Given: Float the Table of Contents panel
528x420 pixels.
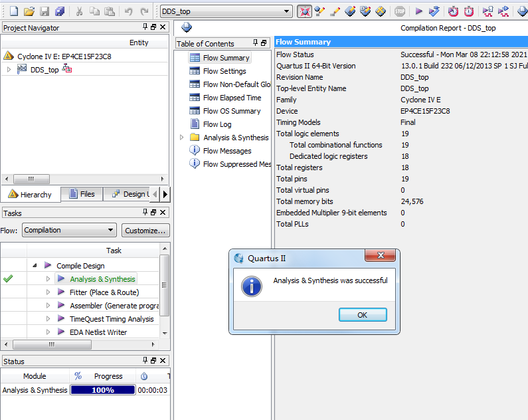Looking at the screenshot, I should tap(264, 43).
